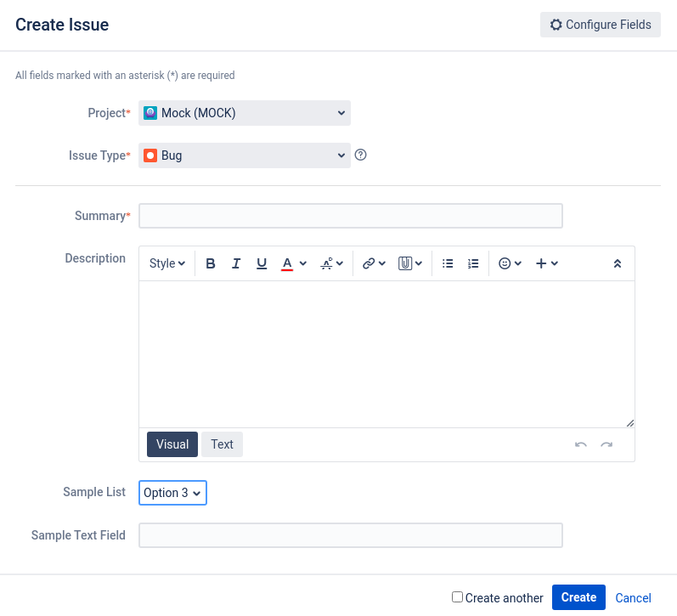Screen dimensions: 677x616
Task: Click the Sample List label
Action: coord(94,492)
